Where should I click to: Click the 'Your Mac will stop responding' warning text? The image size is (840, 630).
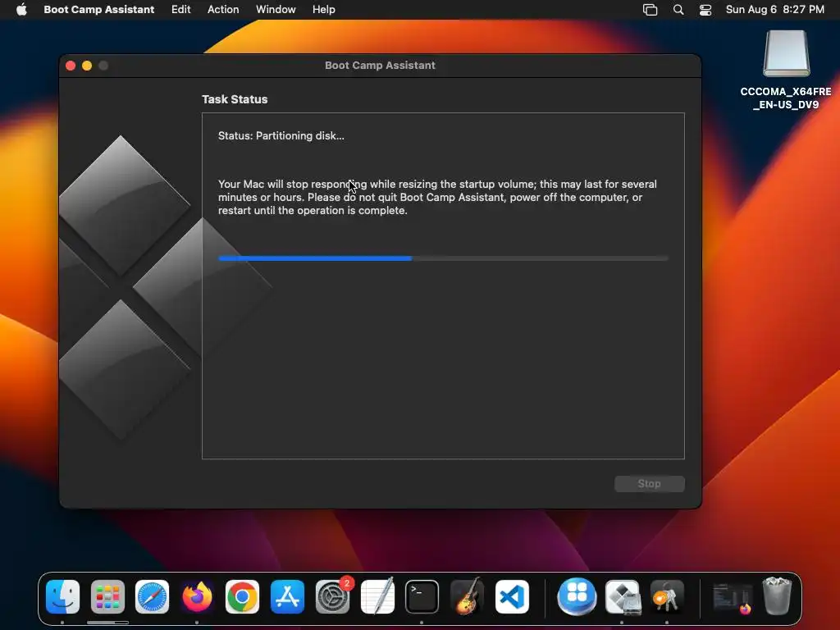437,197
